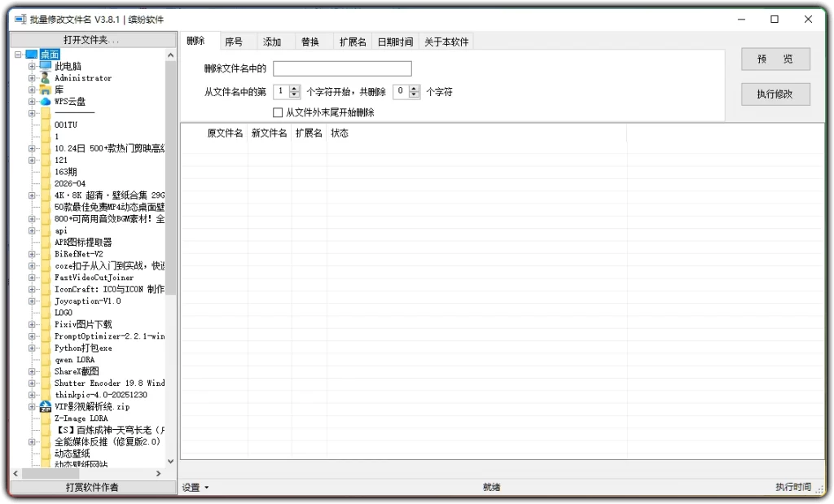Click the 此电脑 computer icon
This screenshot has width=834, height=504.
[x=44, y=66]
